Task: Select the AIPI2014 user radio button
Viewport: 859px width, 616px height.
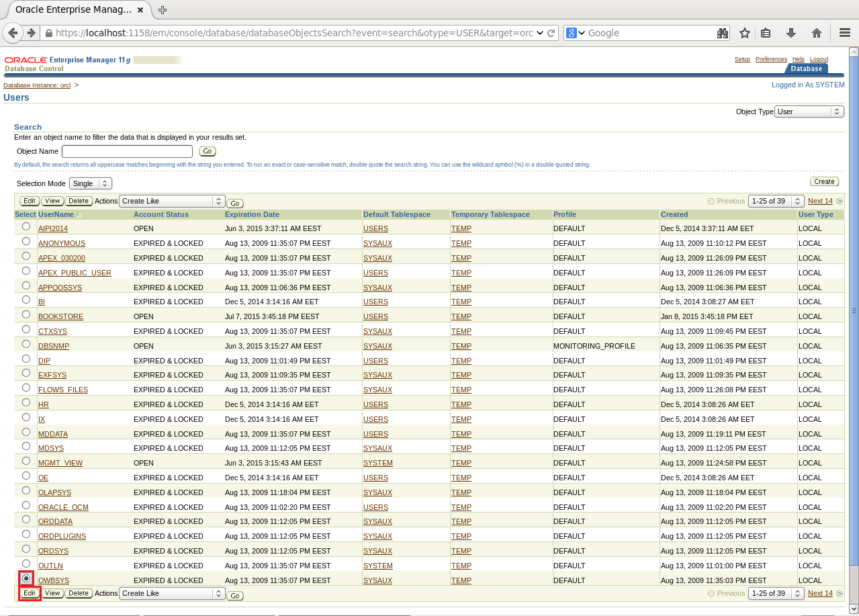Action: coord(26,227)
